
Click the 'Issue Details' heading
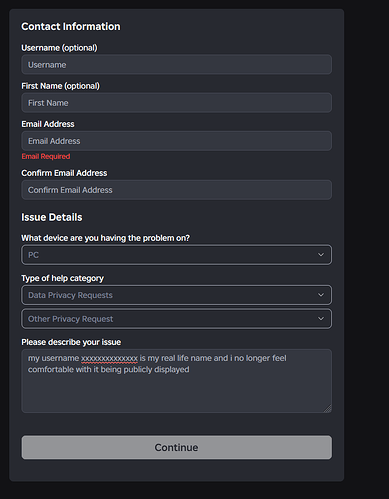pos(52,217)
